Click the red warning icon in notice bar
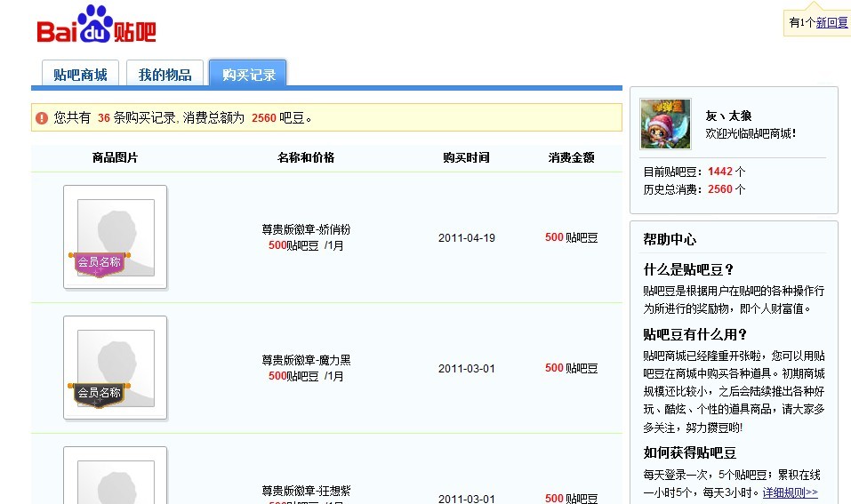The width and height of the screenshot is (851, 504). 42,117
